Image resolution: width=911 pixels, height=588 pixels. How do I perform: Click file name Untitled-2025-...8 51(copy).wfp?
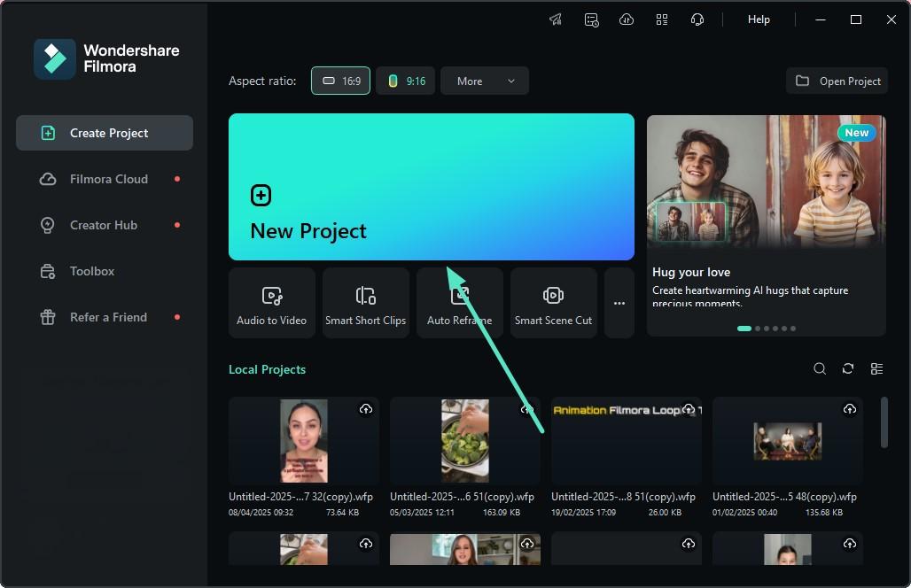tap(623, 497)
